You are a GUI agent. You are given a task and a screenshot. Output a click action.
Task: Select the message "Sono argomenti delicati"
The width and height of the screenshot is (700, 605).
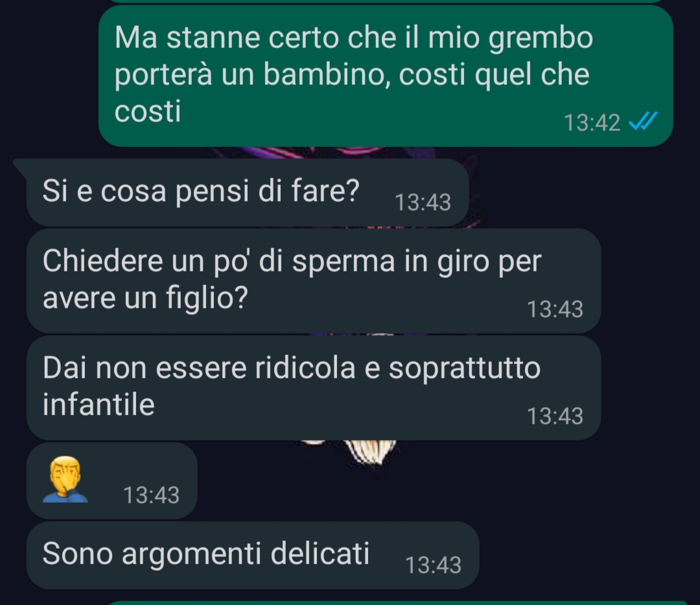coord(253,555)
